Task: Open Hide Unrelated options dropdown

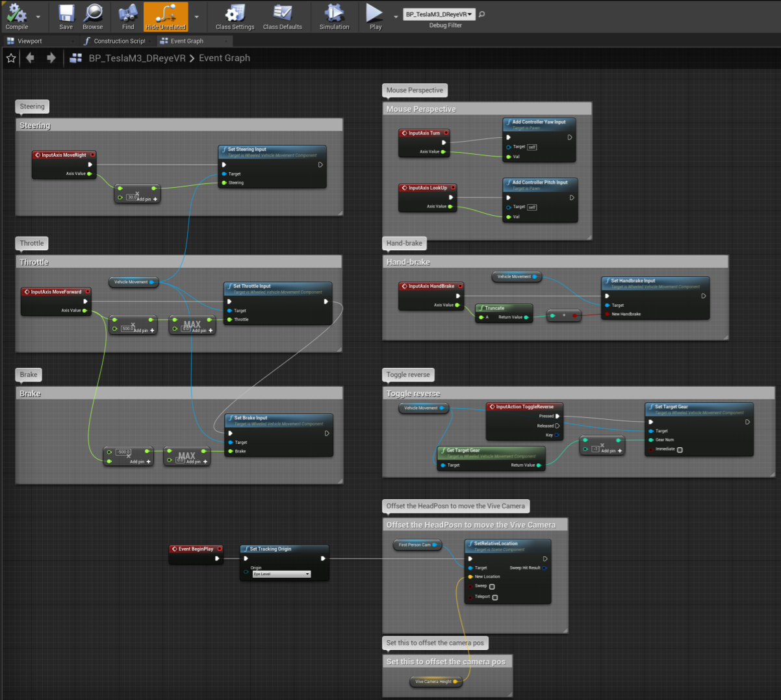Action: [x=197, y=17]
